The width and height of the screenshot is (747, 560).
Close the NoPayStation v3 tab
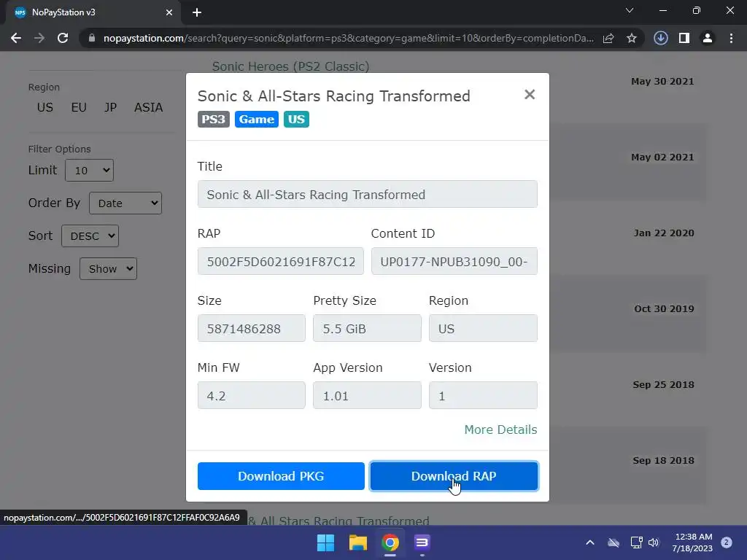pyautogui.click(x=169, y=12)
